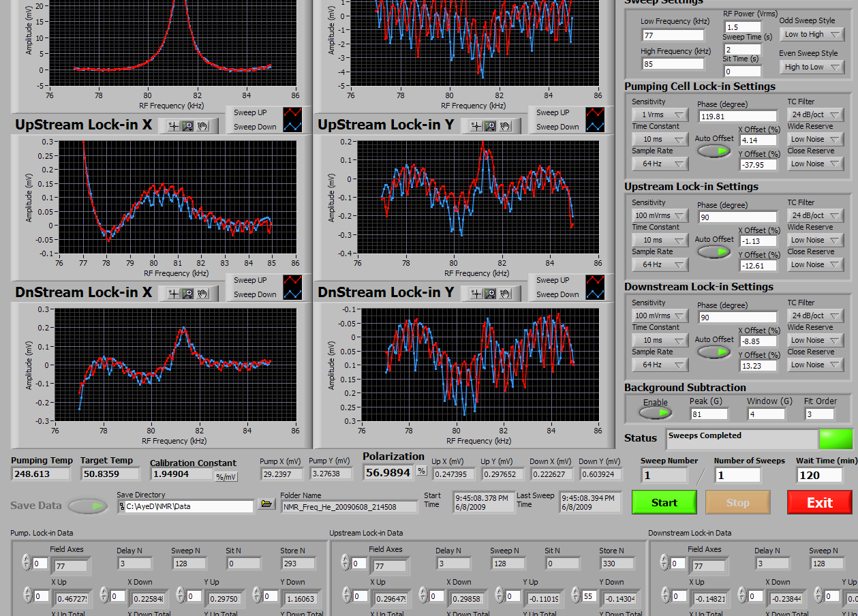Select the zoom tool for UpStream Lock-in X

(188, 125)
